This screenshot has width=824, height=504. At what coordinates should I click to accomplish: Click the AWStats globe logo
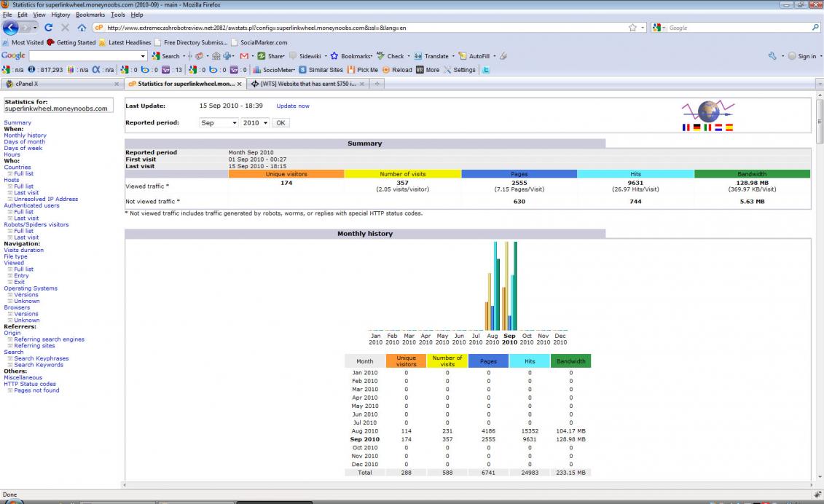707,111
